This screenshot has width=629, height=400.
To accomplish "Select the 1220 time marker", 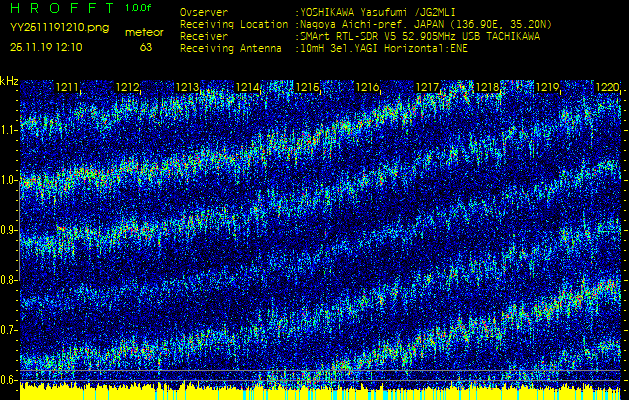I will (x=606, y=88).
